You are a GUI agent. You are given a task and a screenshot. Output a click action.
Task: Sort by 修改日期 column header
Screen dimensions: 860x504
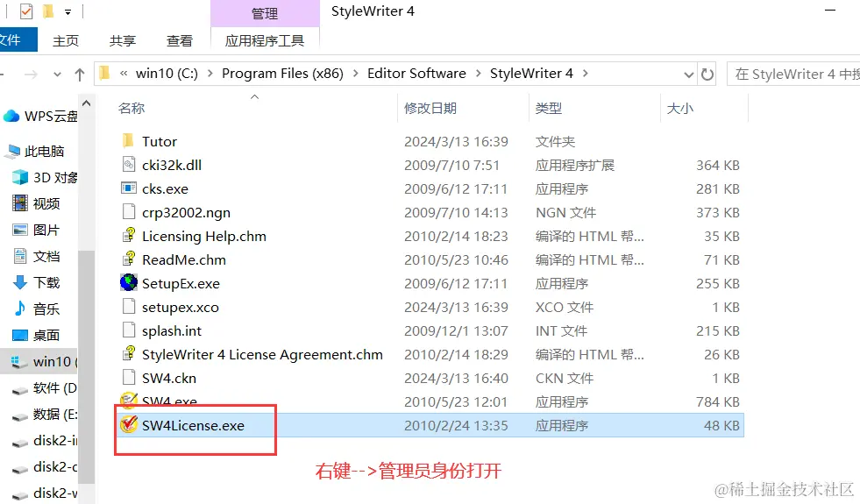(430, 108)
